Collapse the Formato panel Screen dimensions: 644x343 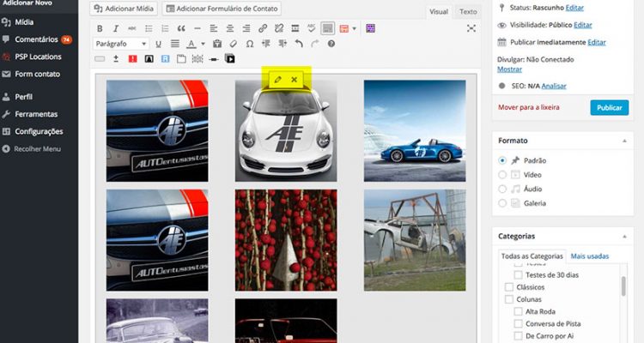pos(624,140)
